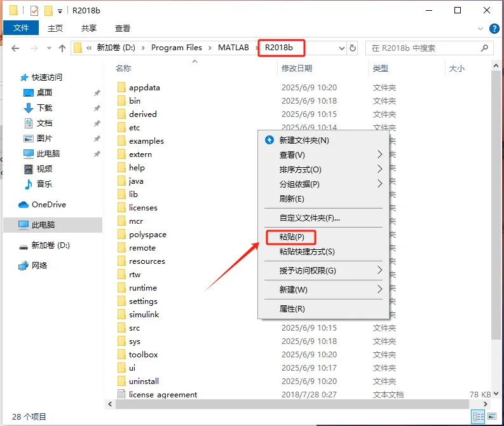The image size is (504, 426).
Task: Expand 授予访问权限(G) submenu
Action: 380,270
